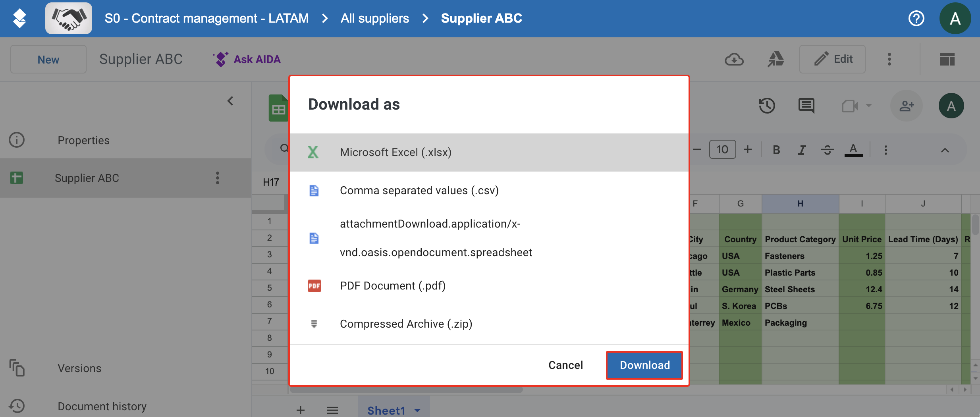Screen dimensions: 980x417
Task: Click the Germany cell
Action: pyautogui.click(x=740, y=289)
